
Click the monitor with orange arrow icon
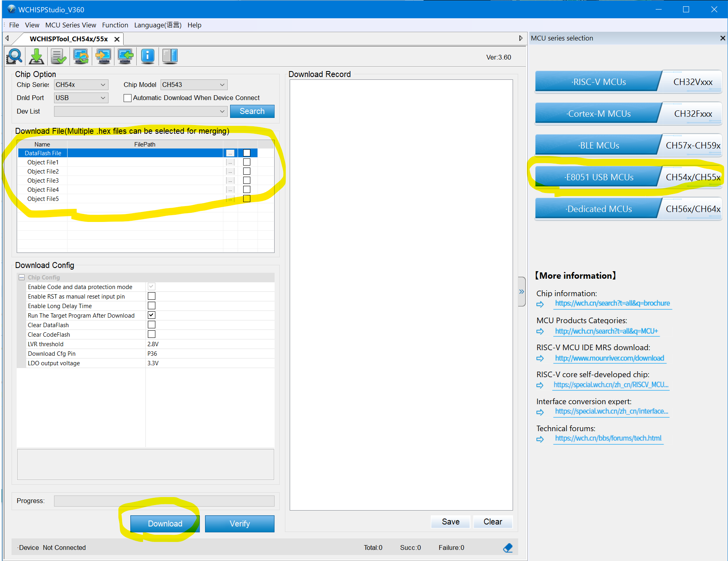103,56
